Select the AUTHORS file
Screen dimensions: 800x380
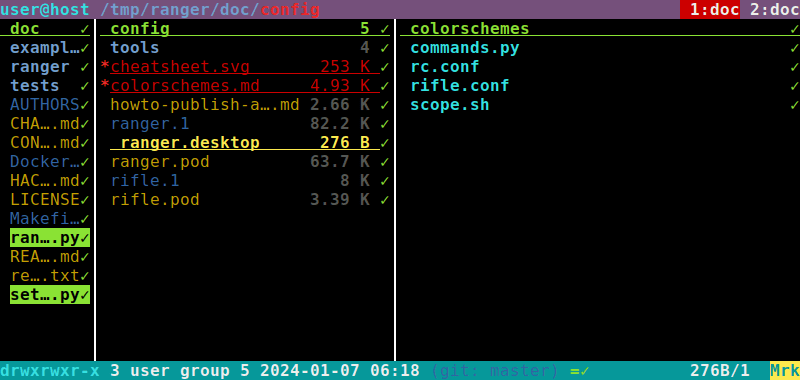[45, 105]
